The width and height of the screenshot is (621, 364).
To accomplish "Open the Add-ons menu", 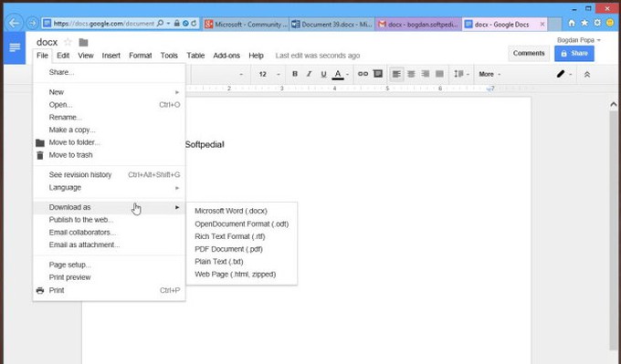I will (x=226, y=56).
